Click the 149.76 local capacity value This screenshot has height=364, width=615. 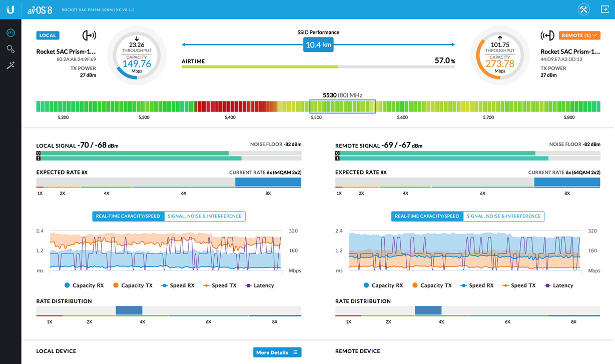[x=137, y=63]
